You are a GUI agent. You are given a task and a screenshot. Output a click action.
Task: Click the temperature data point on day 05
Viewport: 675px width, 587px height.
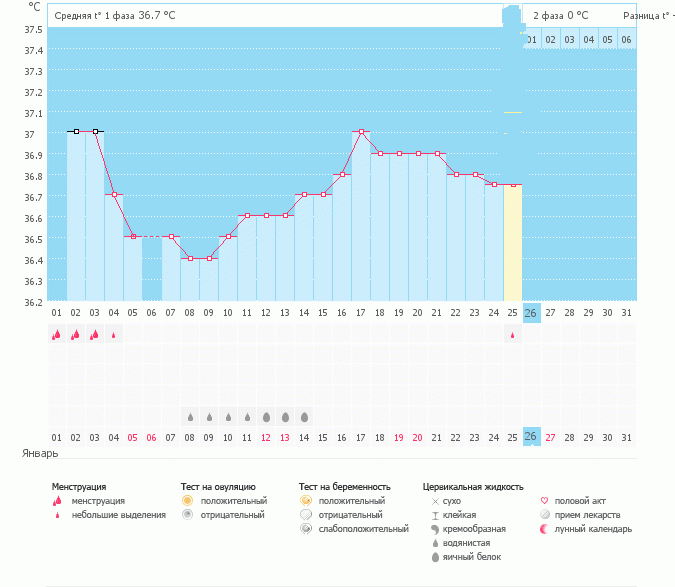(133, 237)
